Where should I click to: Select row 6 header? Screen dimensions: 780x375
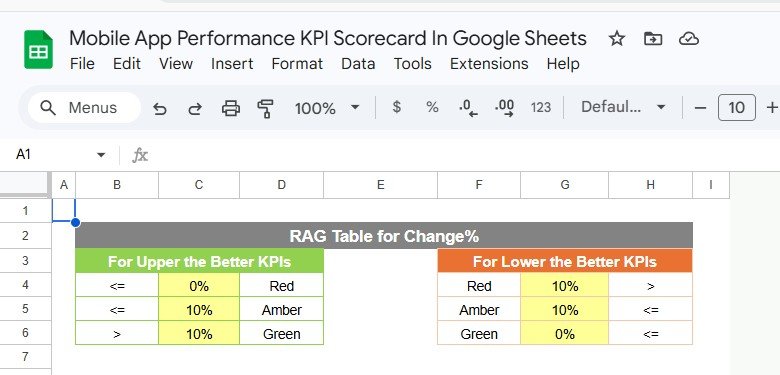[x=25, y=333]
